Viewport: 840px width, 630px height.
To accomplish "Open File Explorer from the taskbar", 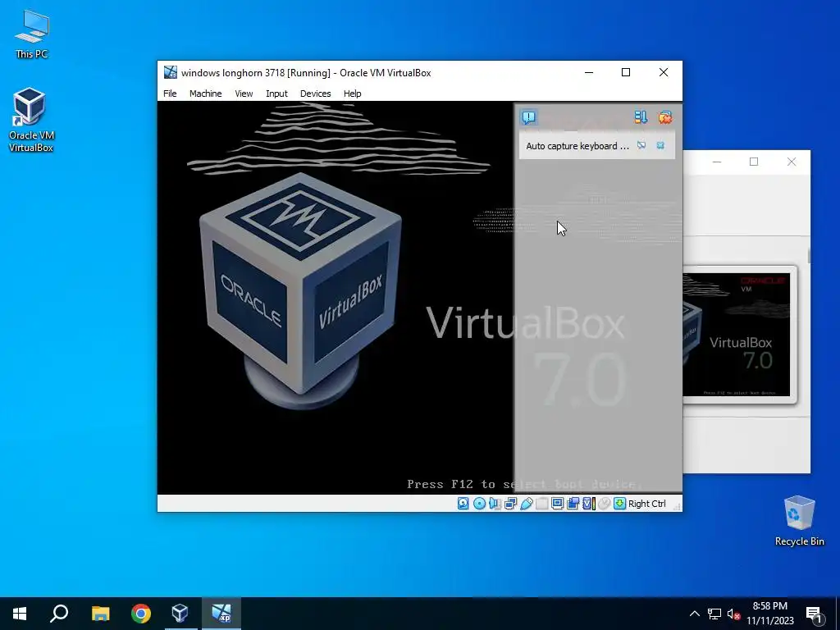I will tap(100, 614).
